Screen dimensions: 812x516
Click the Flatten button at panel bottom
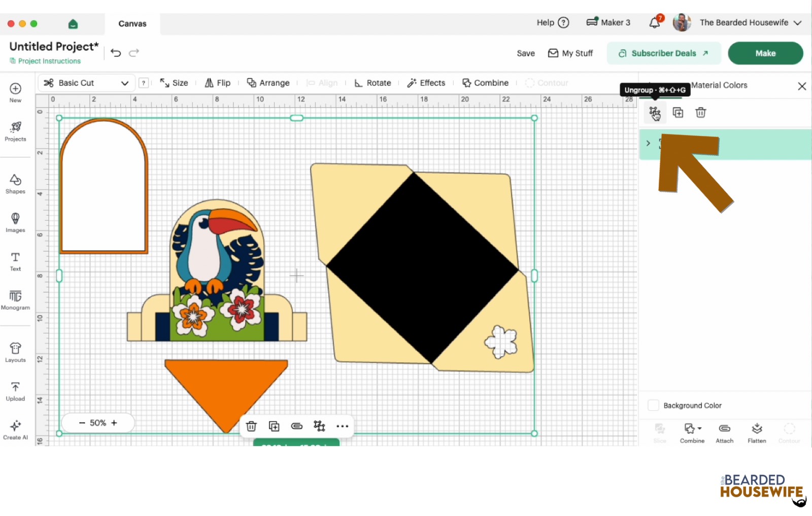[757, 434]
